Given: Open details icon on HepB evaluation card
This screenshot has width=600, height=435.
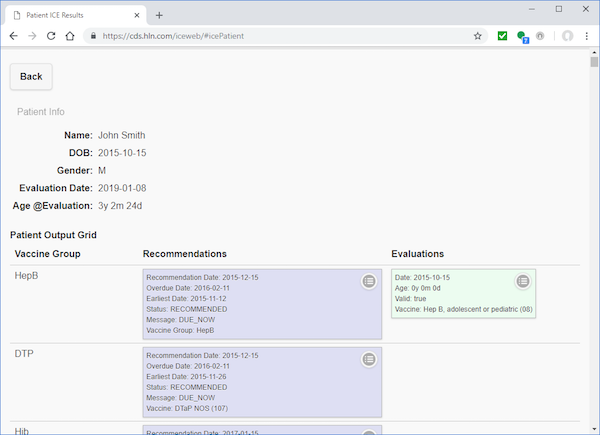Looking at the screenshot, I should coord(523,281).
